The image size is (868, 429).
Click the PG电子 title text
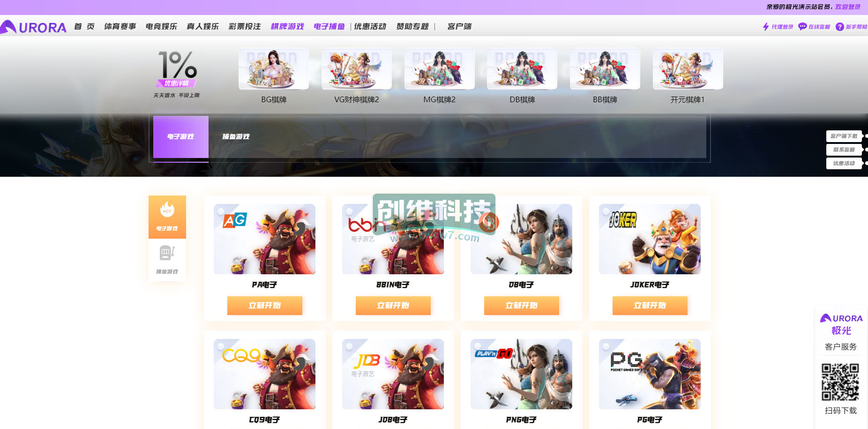(650, 420)
